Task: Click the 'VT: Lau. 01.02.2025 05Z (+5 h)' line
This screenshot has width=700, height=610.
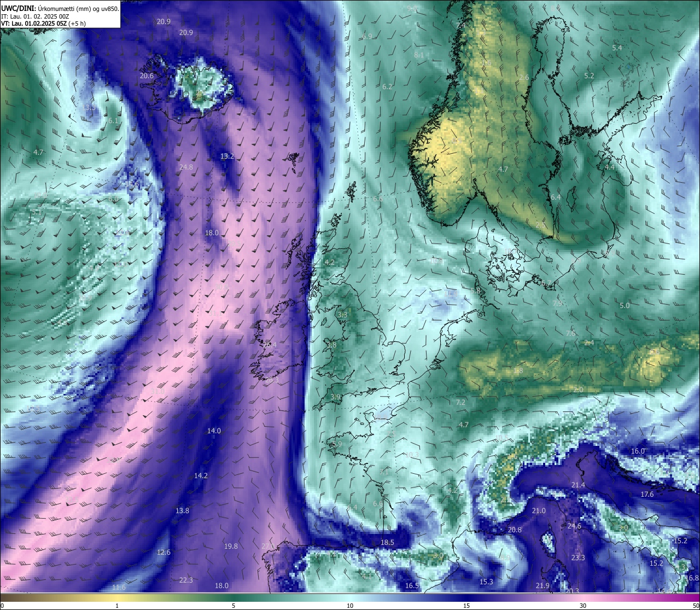Action: 43,24
